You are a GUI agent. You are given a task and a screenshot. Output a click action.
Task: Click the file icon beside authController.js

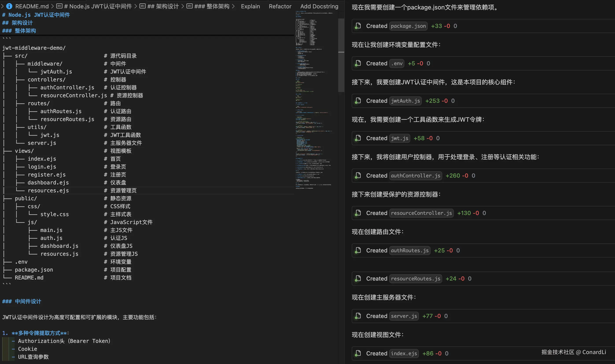[x=358, y=176]
